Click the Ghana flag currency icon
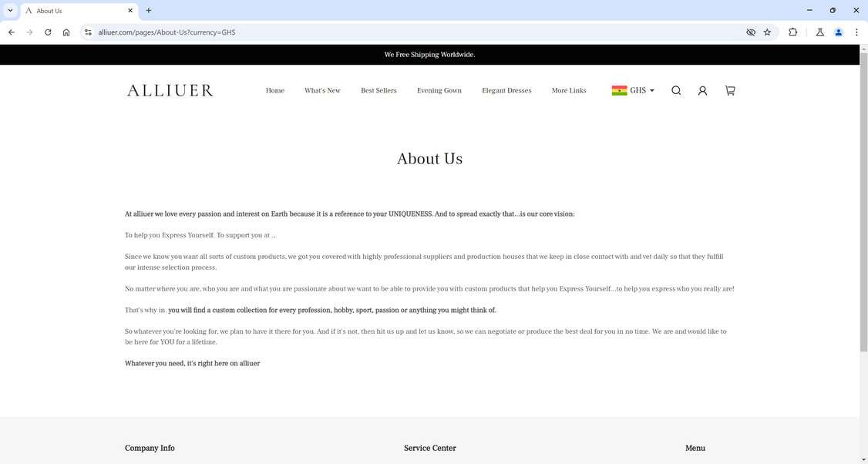The image size is (868, 464). point(619,90)
